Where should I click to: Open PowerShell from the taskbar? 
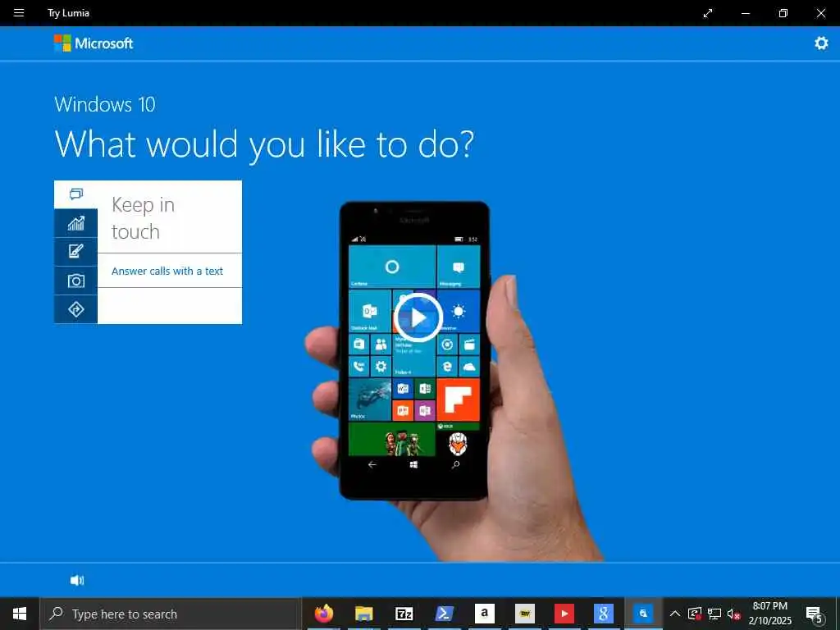pyautogui.click(x=444, y=614)
